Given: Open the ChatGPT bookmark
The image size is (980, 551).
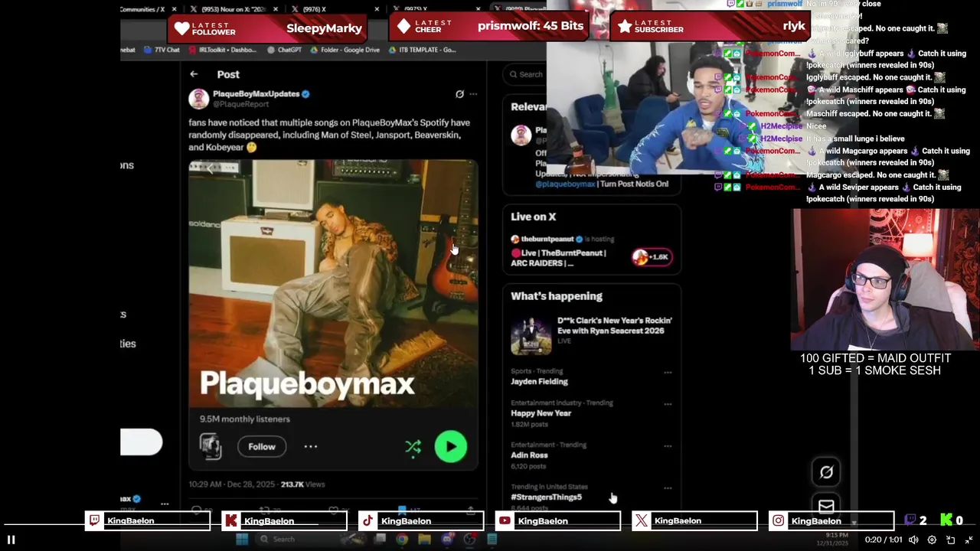Looking at the screenshot, I should click(284, 50).
